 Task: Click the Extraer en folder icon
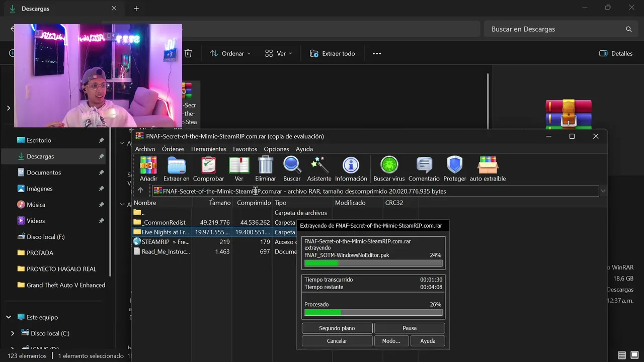(177, 165)
